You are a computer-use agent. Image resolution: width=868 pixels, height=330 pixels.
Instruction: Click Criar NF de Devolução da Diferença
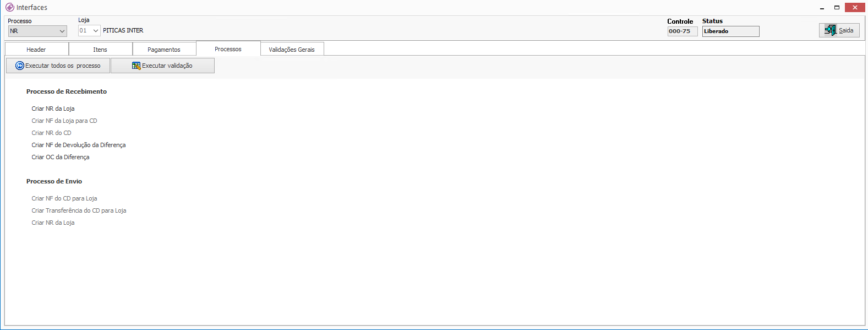point(78,145)
